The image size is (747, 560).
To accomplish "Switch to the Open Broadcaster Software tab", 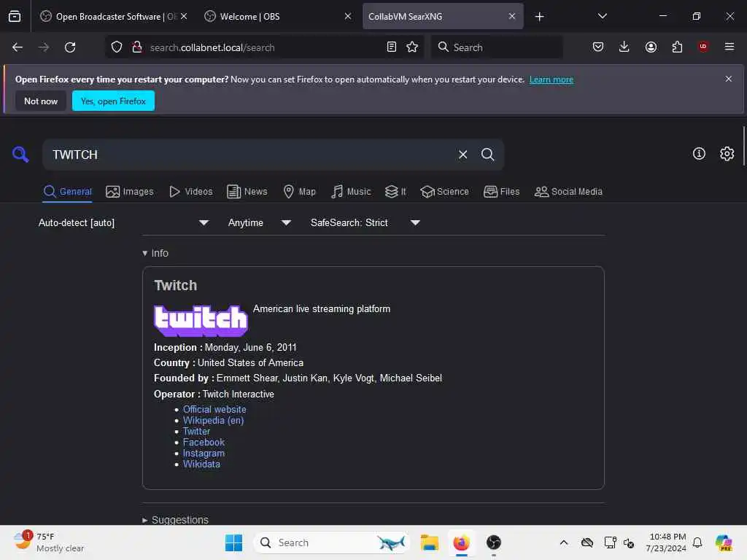I will click(x=113, y=16).
